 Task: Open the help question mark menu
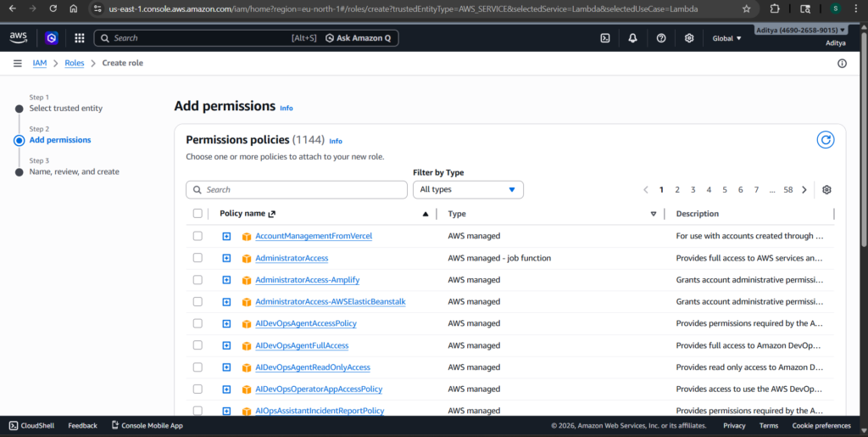(661, 38)
